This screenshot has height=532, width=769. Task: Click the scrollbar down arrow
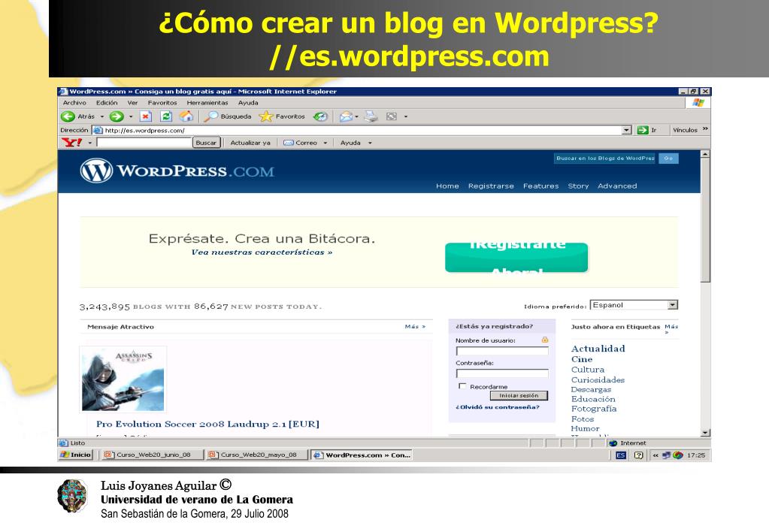(x=705, y=433)
